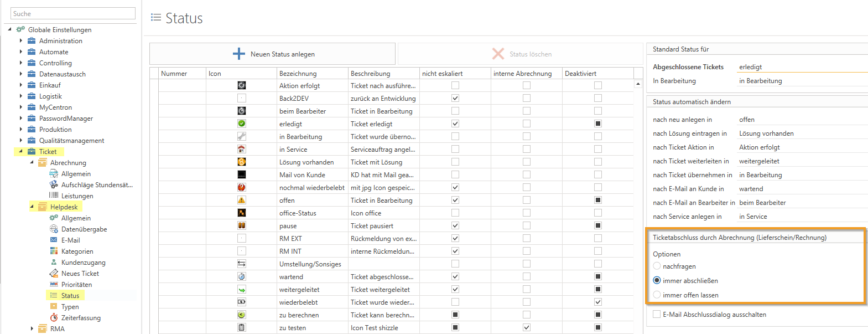868x334 pixels.
Task: Click the E-Mail envelope icon in tree
Action: (54, 240)
